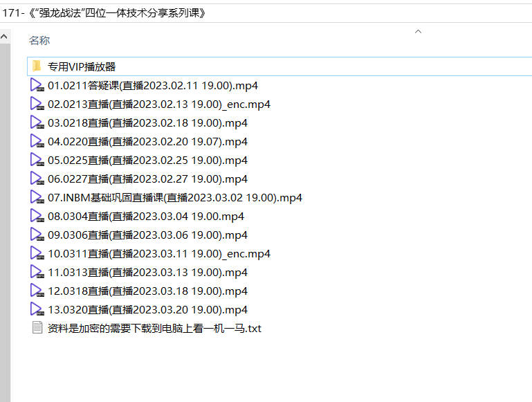Click video icon of 02.0213直播 enc file
This screenshot has width=532, height=402.
[x=37, y=104]
